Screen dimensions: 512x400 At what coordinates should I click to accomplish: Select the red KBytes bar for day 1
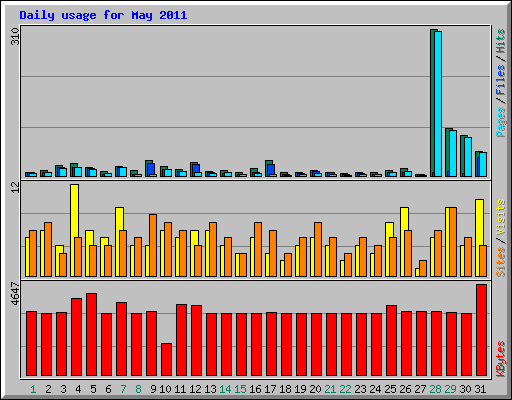[x=32, y=344]
